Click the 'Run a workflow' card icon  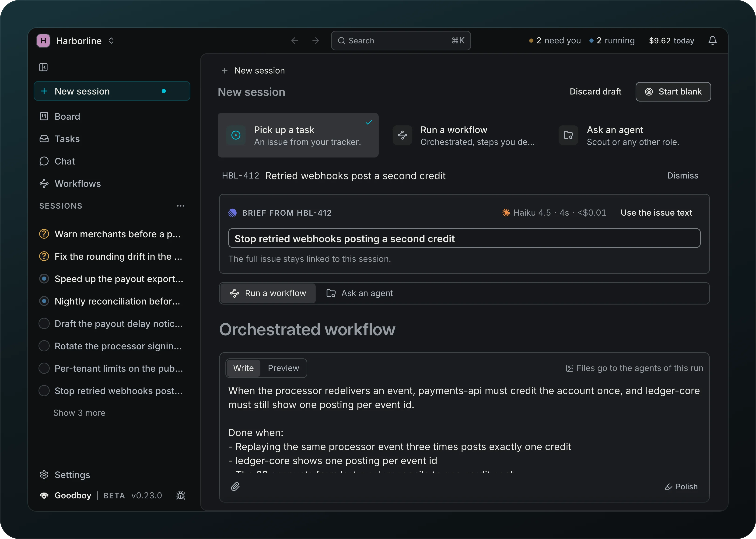pyautogui.click(x=402, y=135)
